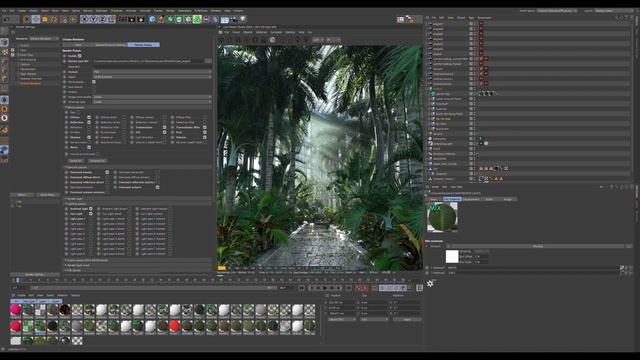This screenshot has width=640, height=360.
Task: Click the timeline playhead slider
Action: point(18,280)
